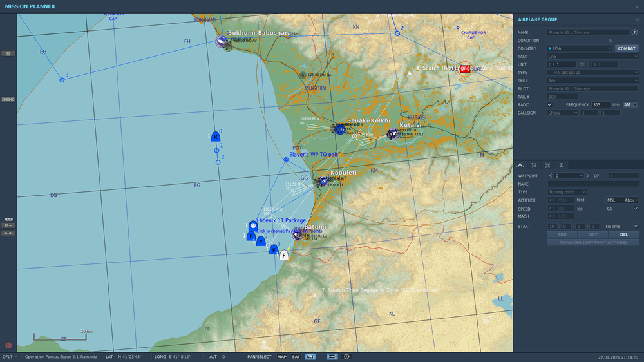644x362 pixels.
Task: Select the white F aircraft unit icon
Action: tap(284, 255)
